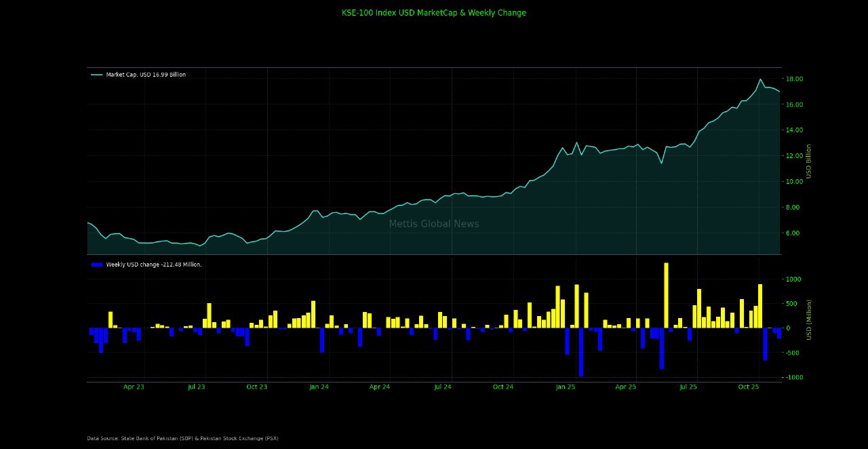This screenshot has width=868, height=449.
Task: Click the market cap line peak near 18.00
Action: point(760,79)
